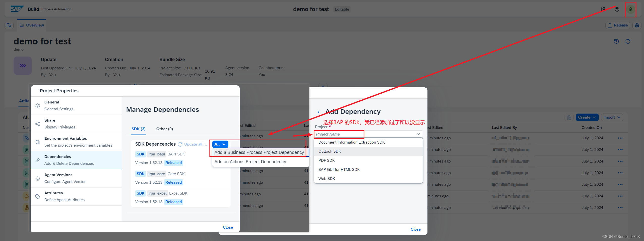Image resolution: width=644 pixels, height=241 pixels.
Task: Click the project chevrons thumbnail icon
Action: click(x=23, y=66)
